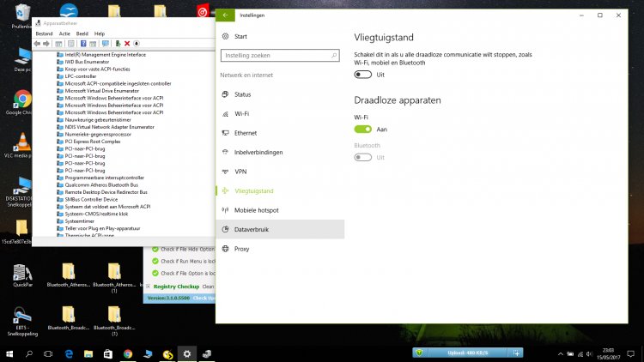This screenshot has width=644, height=362.
Task: Open the Beeld menu in Apparaatbeheer
Action: coord(82,33)
